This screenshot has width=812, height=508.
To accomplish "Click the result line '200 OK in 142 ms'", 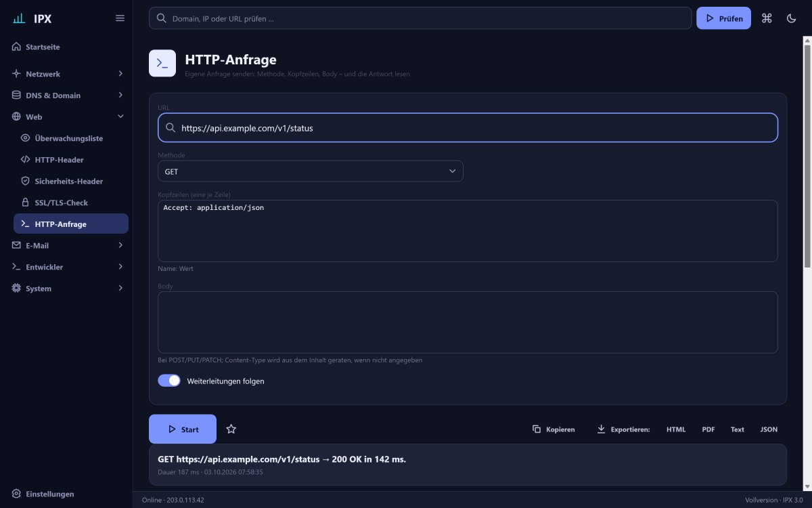I will pos(369,459).
